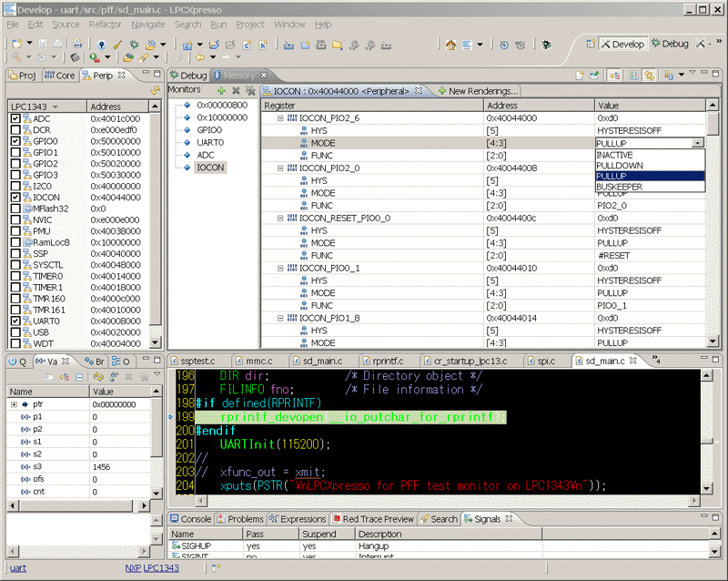This screenshot has height=581, width=728.
Task: Toggle the Memory Monitors pane icon
Action: [615, 76]
